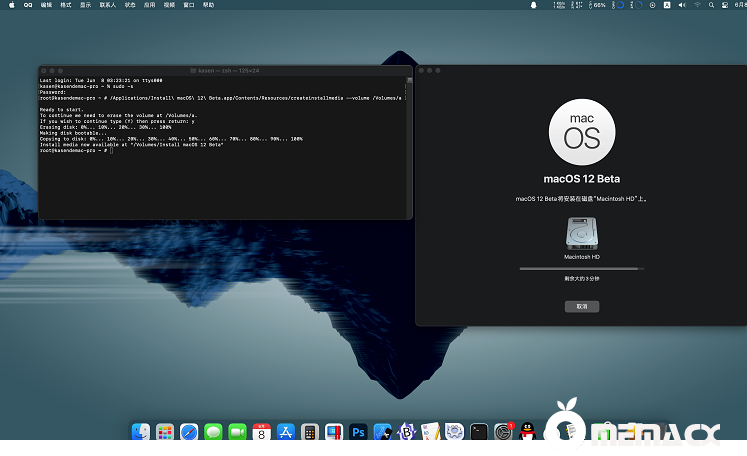747x456 pixels.
Task: Click the Macintosh HD disk icon
Action: (582, 234)
